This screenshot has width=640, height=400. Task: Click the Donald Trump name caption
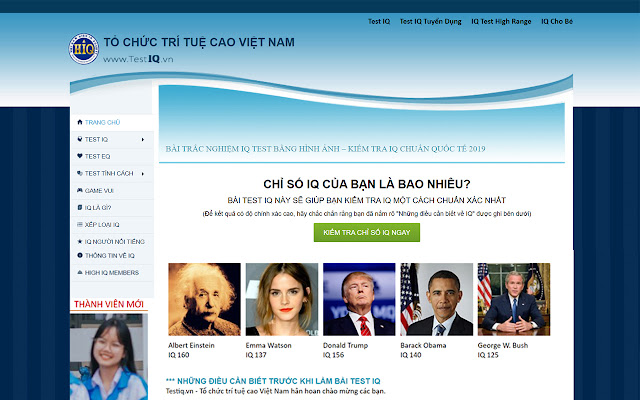(345, 345)
